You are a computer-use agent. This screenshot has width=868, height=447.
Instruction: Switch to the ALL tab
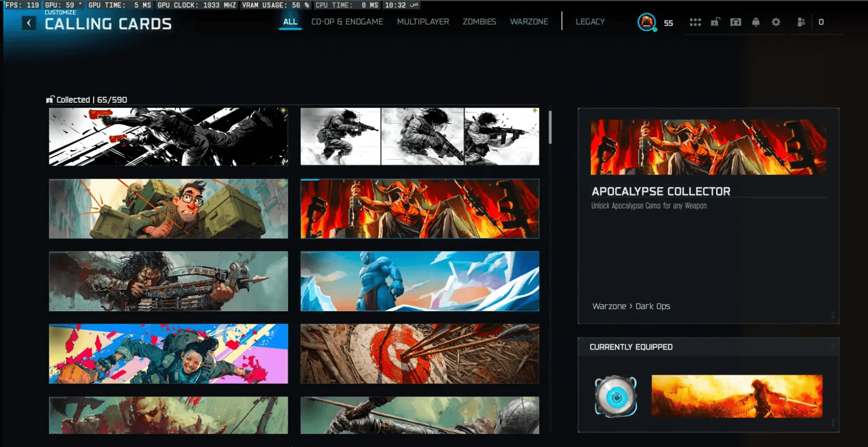(290, 22)
